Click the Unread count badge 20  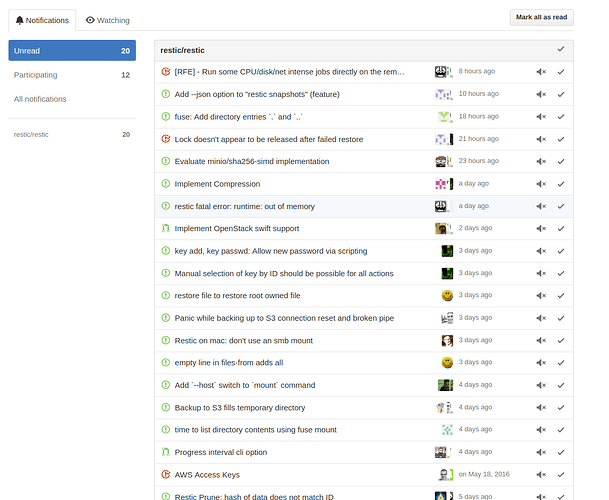125,51
